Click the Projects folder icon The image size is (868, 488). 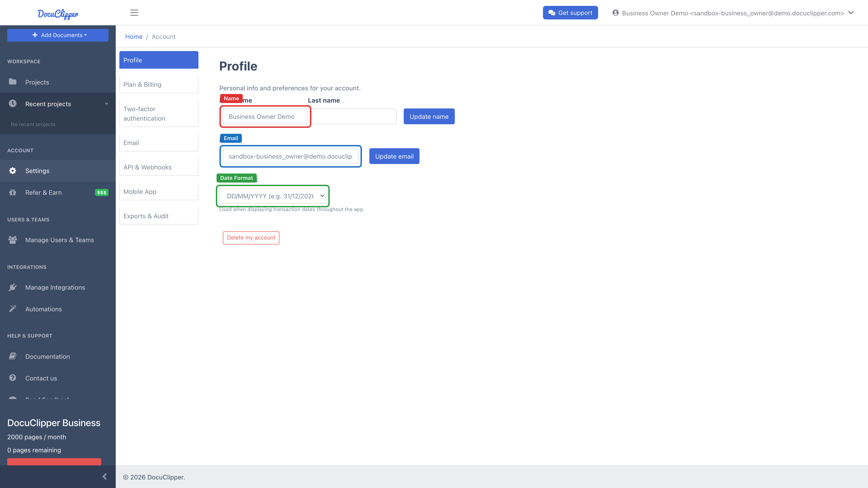coord(13,82)
